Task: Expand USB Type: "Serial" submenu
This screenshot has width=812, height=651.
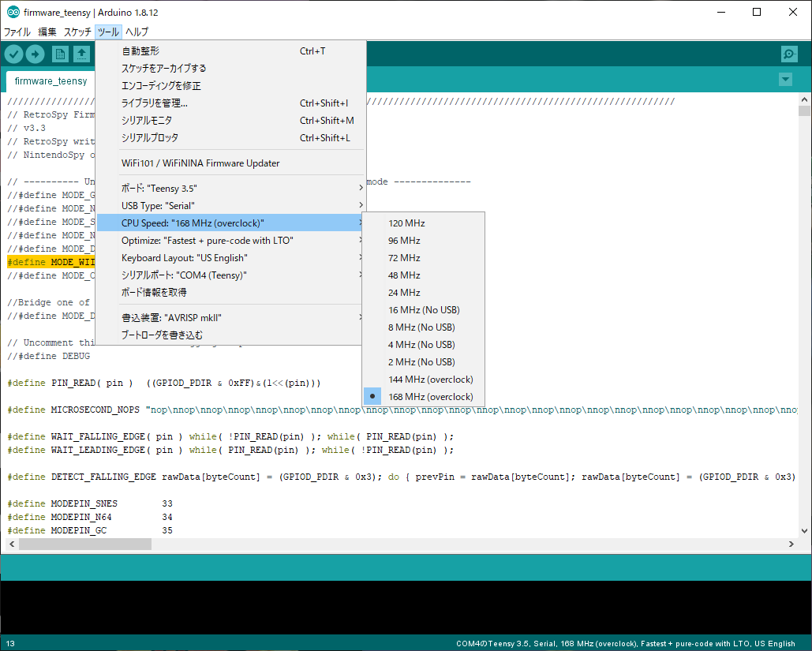Action: click(231, 206)
